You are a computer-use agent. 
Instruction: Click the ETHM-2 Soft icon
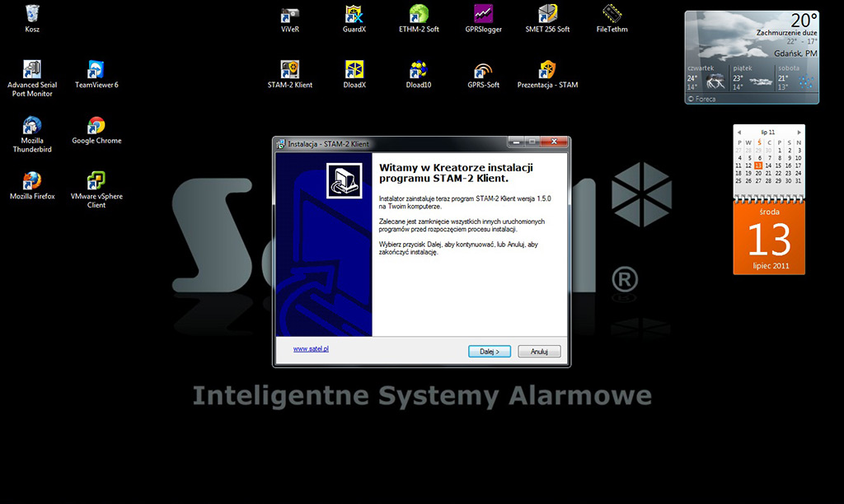(419, 15)
